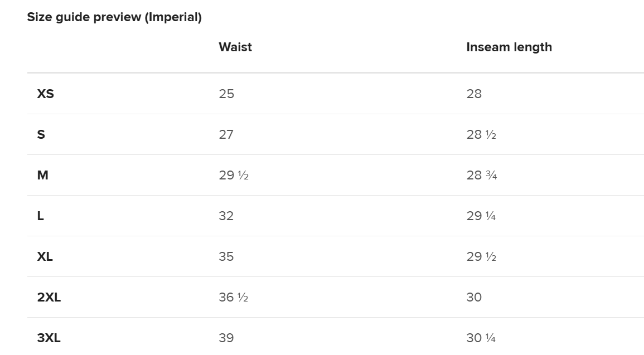Select the XL size row label
Viewport: 644px width, 355px height.
pyautogui.click(x=45, y=256)
